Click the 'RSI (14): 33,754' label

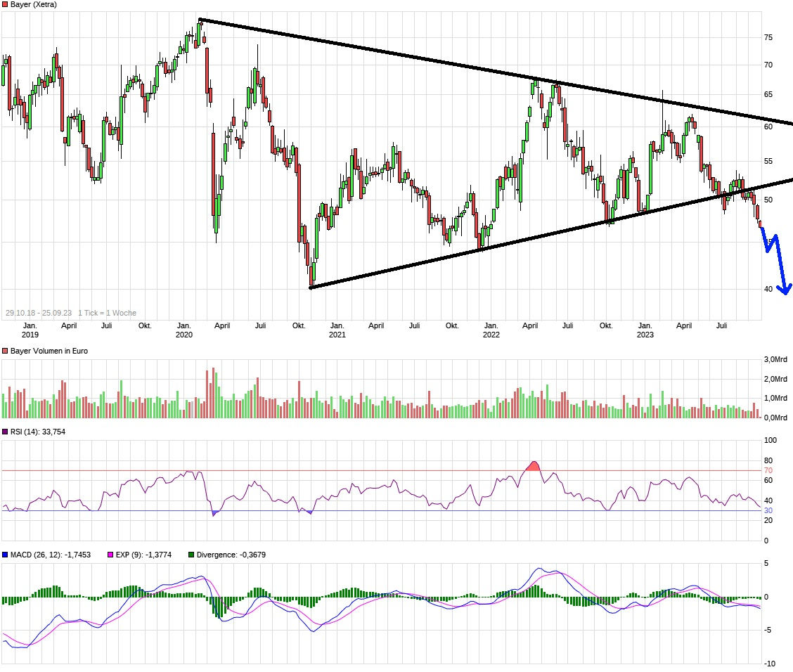(x=38, y=432)
